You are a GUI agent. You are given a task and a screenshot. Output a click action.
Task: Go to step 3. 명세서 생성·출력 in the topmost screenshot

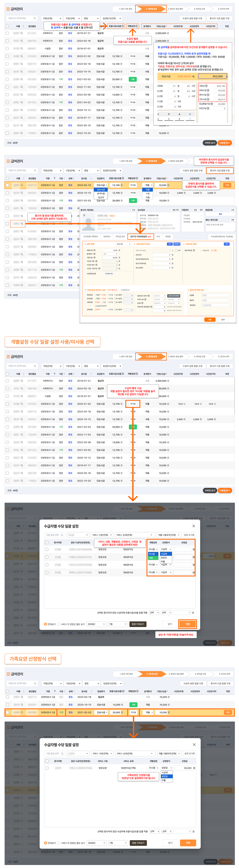[176, 9]
